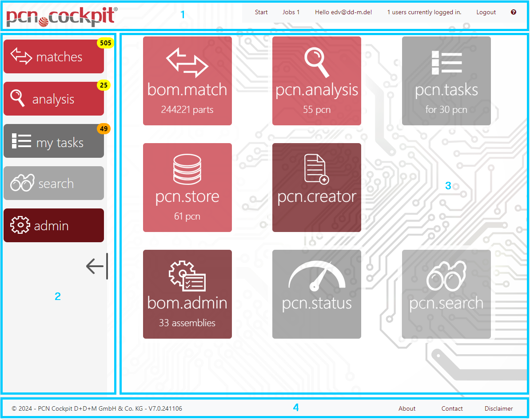The width and height of the screenshot is (530, 420).
Task: Open the pcn.search binoculars tile
Action: pyautogui.click(x=446, y=294)
